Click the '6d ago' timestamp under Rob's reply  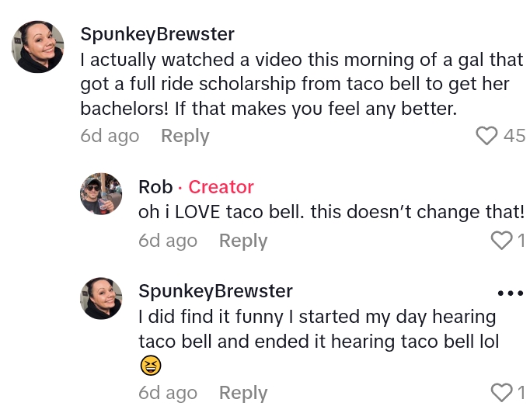168,241
